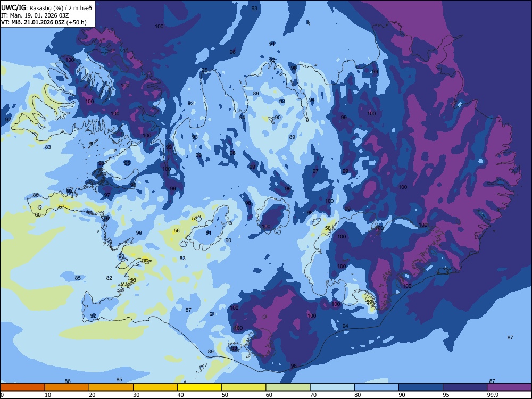Screen dimensions: 532x399
Task: Click the orange 10–20 legend swatch
Action: pos(67,387)
